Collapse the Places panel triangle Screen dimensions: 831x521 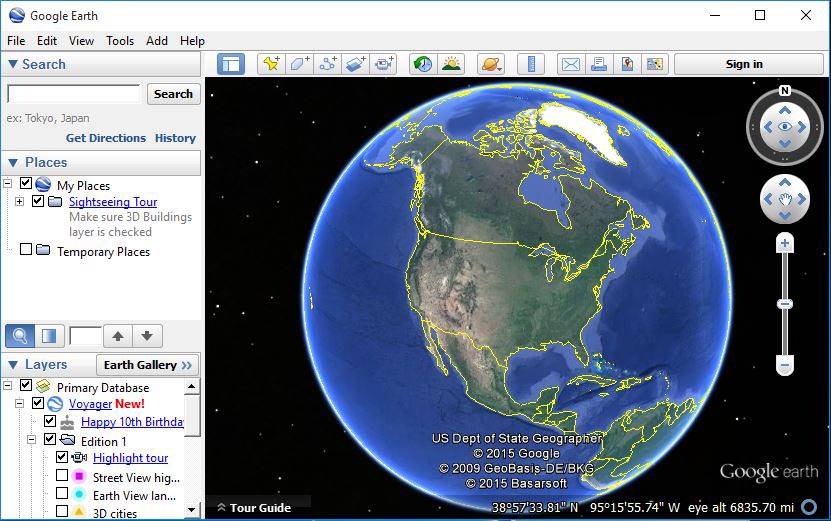tap(13, 162)
